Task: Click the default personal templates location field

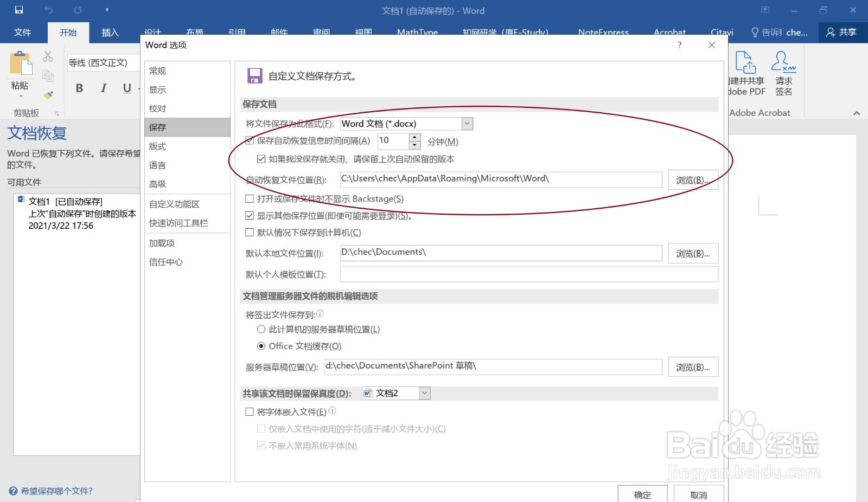Action: click(x=529, y=274)
